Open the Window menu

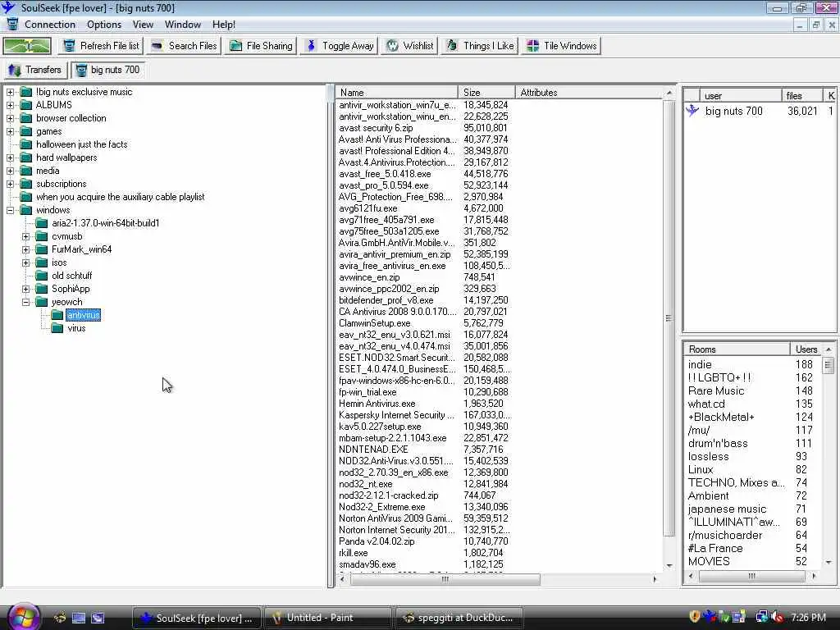tap(183, 25)
